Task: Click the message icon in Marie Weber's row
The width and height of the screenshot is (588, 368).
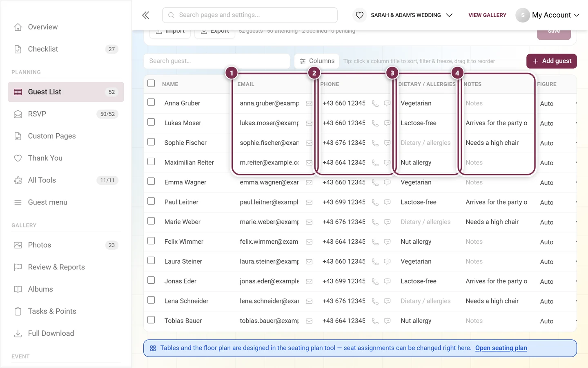Action: click(x=387, y=222)
